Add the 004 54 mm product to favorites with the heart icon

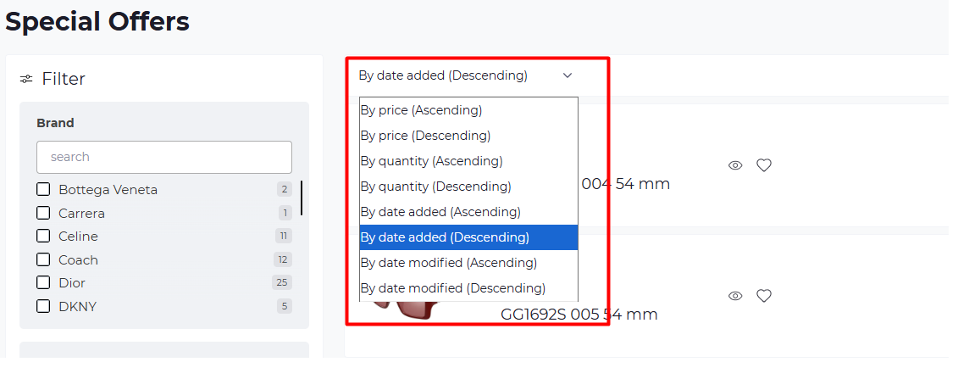pyautogui.click(x=764, y=165)
